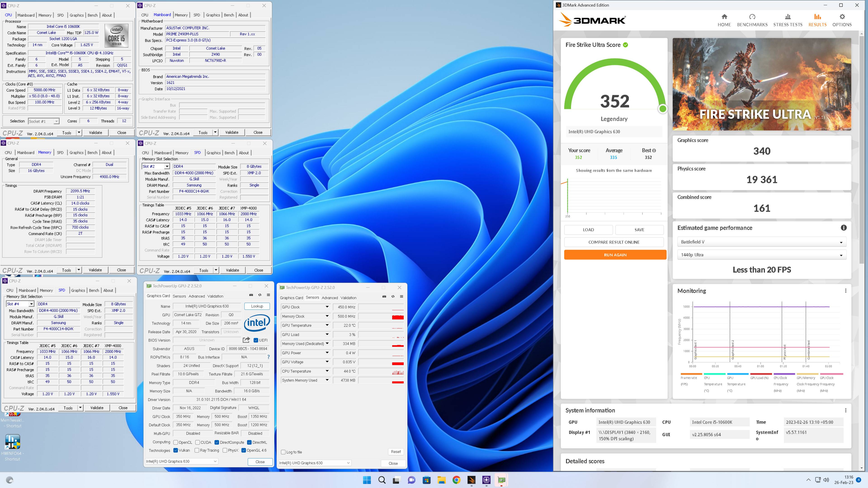
Task: Toggle the Ray Tracing checkbox
Action: click(197, 450)
